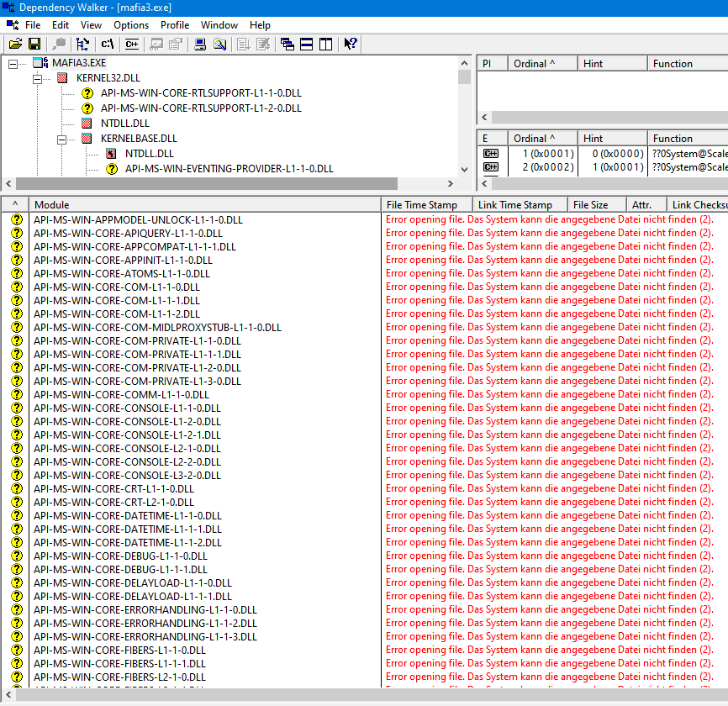Select API-MS-WIN-CORE-DATETIME-L1-1-2.DLL module row
Screen dimensions: 728x706
127,543
